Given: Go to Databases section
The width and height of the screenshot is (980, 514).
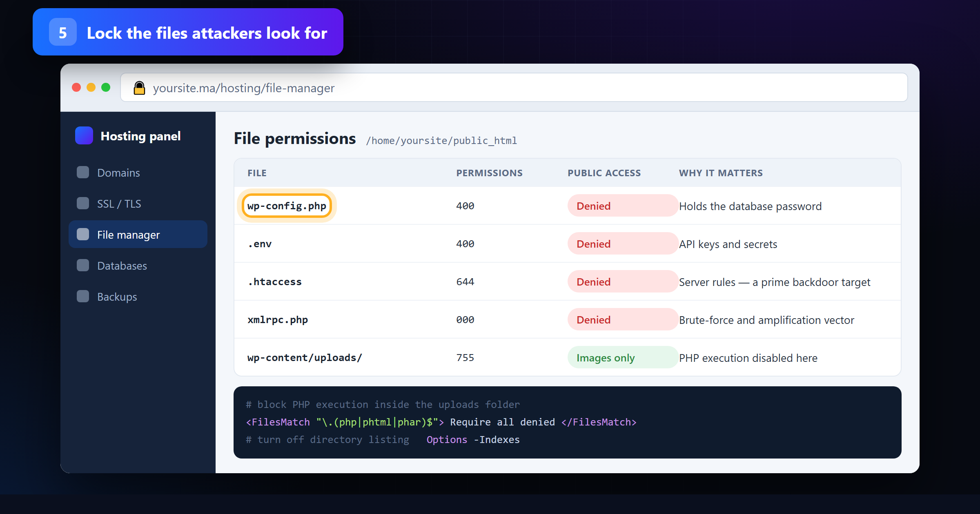Looking at the screenshot, I should [x=138, y=266].
